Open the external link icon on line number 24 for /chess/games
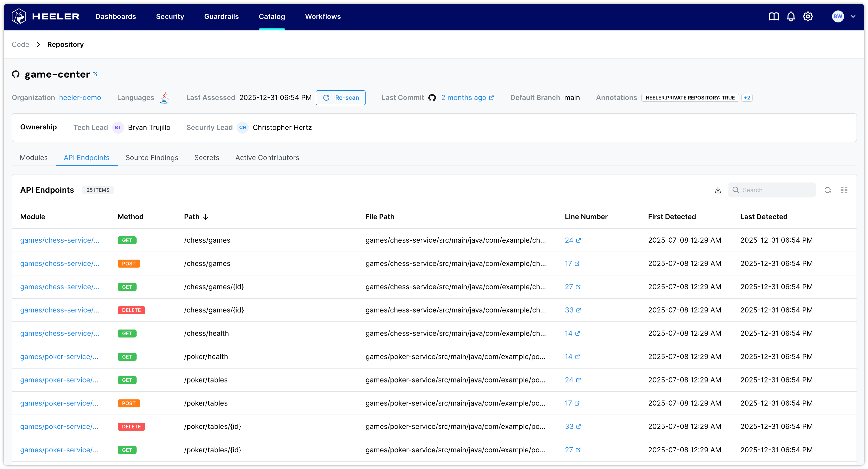 [x=579, y=240]
